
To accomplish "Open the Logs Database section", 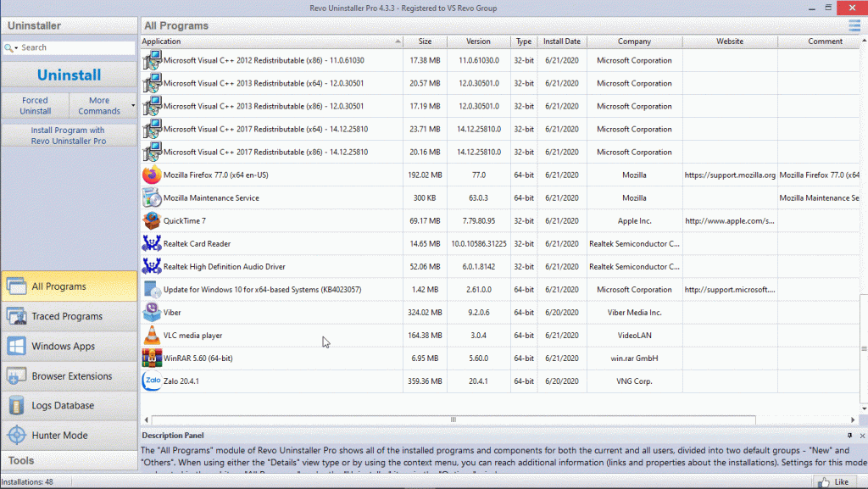I will [70, 405].
